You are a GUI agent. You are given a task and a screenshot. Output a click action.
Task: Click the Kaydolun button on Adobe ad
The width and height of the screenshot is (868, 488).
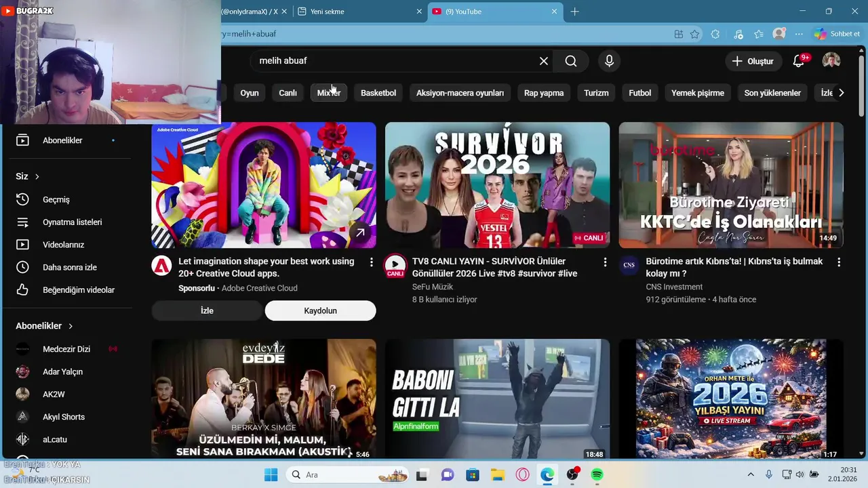pos(320,310)
